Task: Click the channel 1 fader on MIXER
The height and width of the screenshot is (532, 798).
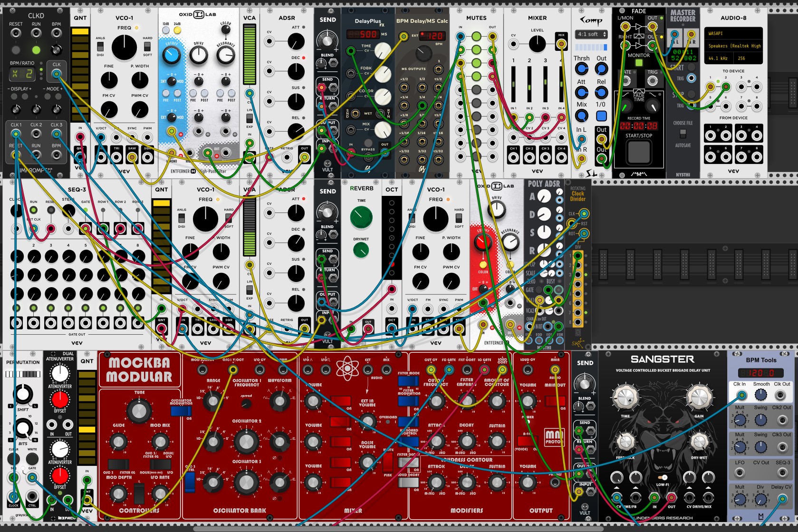Action: click(x=513, y=84)
